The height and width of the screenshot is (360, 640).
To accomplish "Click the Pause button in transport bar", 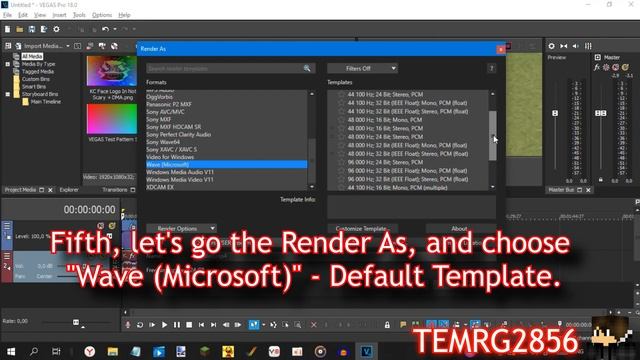I will 177,325.
